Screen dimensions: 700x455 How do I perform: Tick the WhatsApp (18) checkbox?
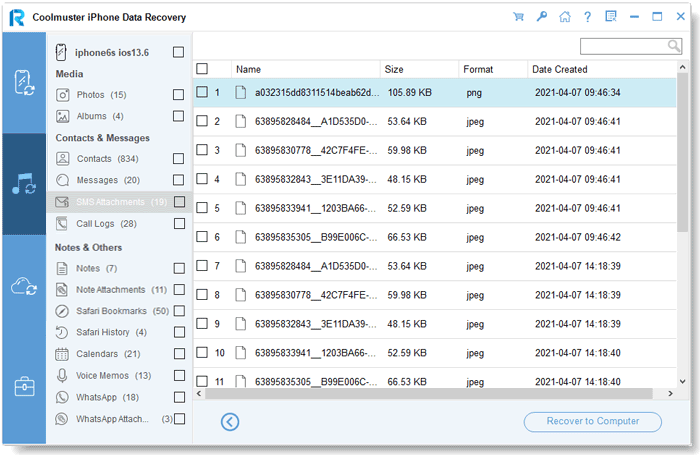pos(179,397)
